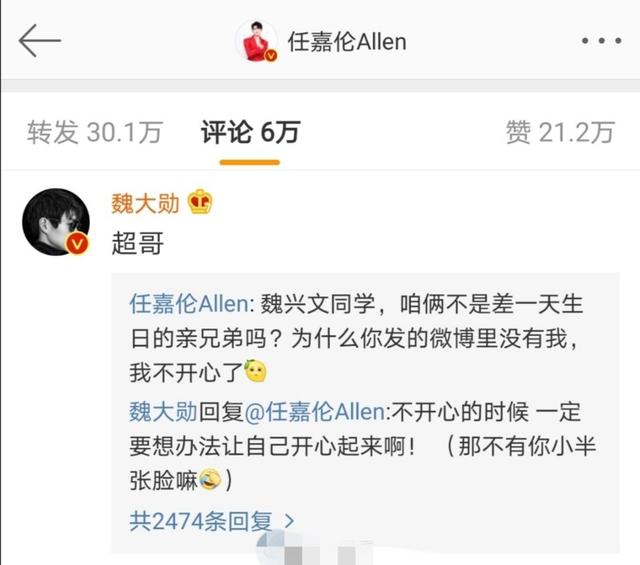Tap the back arrow icon
Image resolution: width=640 pixels, height=565 pixels.
pyautogui.click(x=40, y=40)
